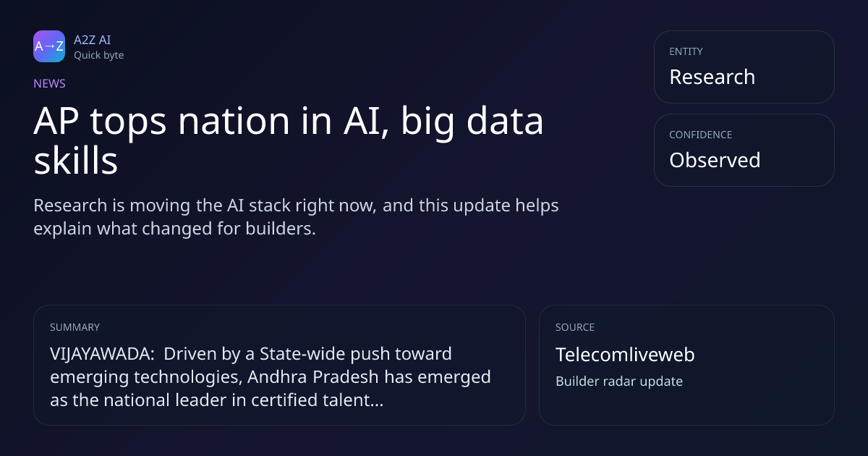The image size is (868, 456).
Task: Click the truncated ellipsis ending the summary
Action: pos(376,401)
